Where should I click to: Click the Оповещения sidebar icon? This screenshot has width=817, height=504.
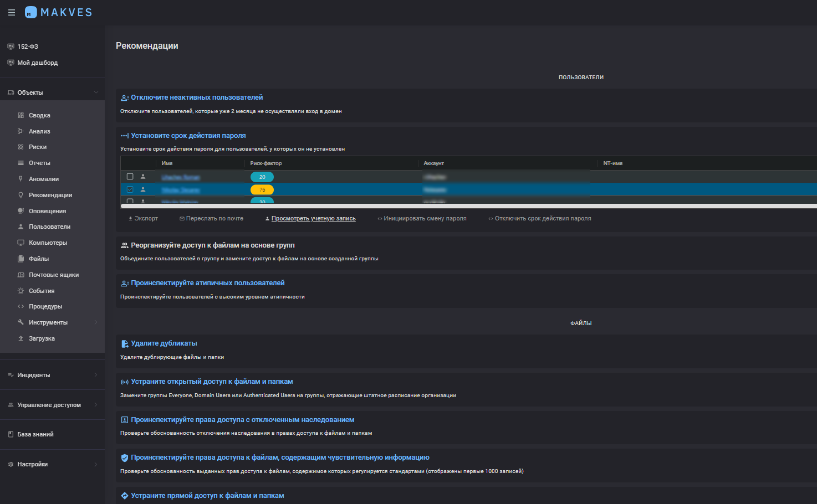tap(21, 211)
